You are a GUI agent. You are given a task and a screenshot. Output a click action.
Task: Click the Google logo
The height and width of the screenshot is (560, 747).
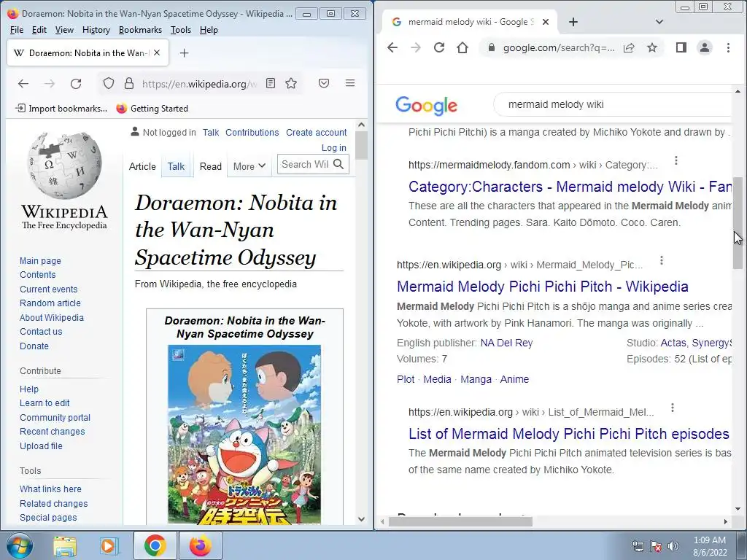pyautogui.click(x=426, y=105)
